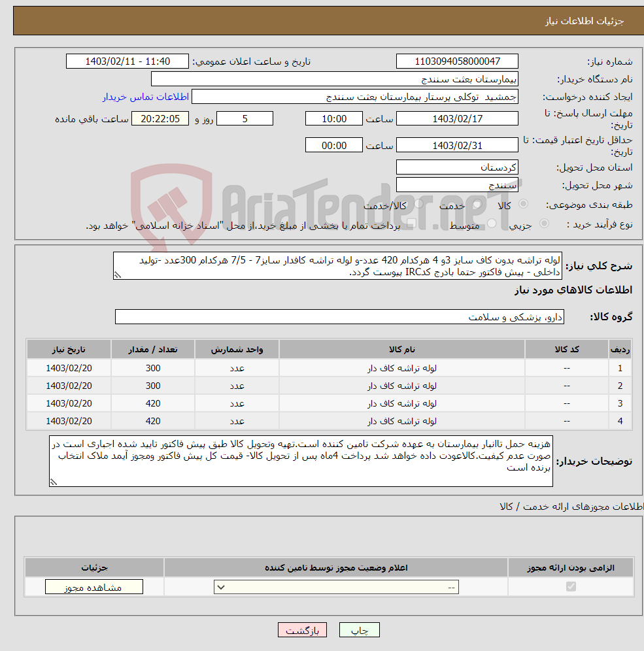The width and height of the screenshot is (644, 651).
Task: Click the goods group field دارو، پزشکی و سلامت
Action: coord(339,317)
